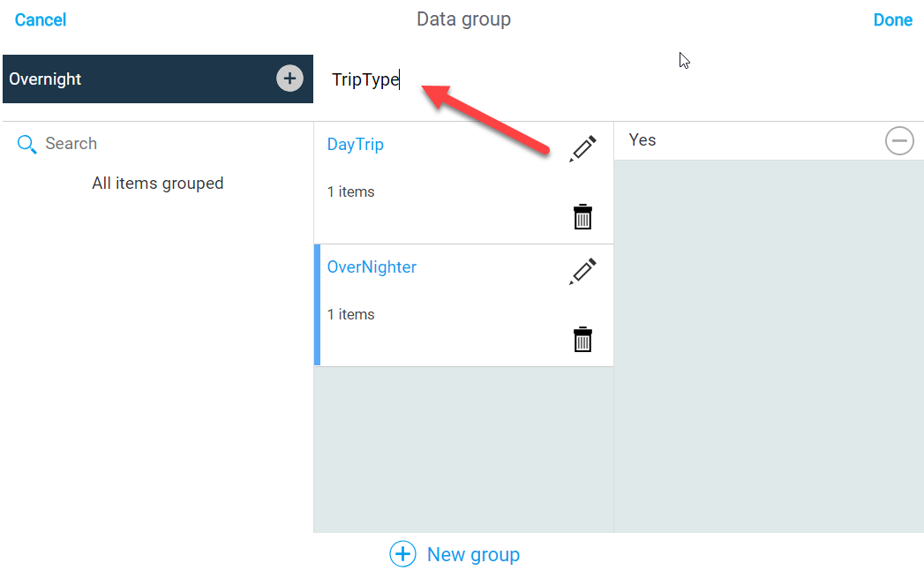Remove the OverNighter group via trash icon
Image resolution: width=924 pixels, height=578 pixels.
point(582,340)
